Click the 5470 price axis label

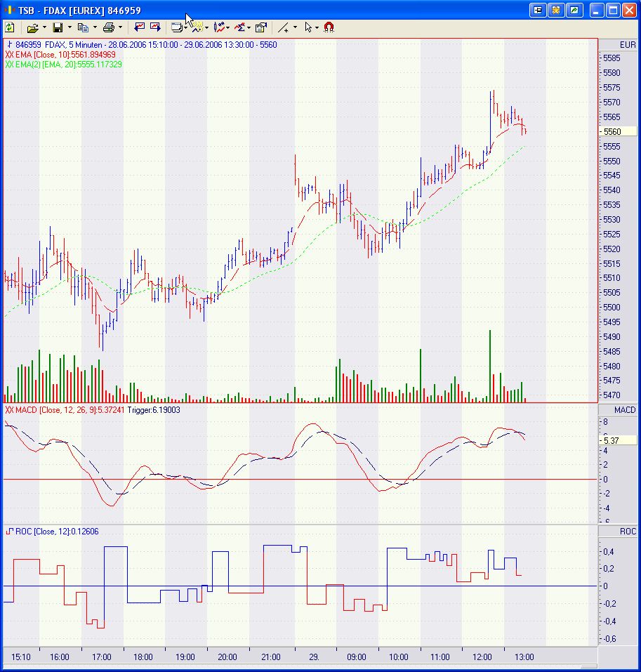(612, 395)
